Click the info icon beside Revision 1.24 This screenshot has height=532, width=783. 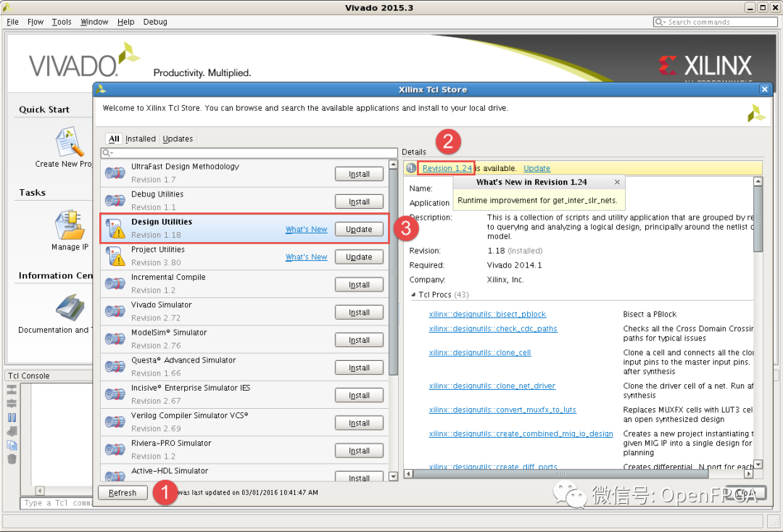coord(410,168)
